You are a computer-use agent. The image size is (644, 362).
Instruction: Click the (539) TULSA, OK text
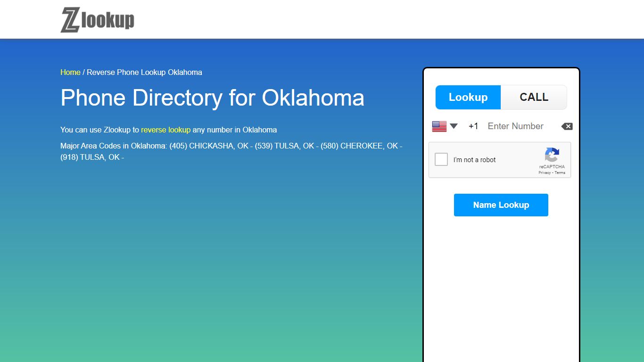click(x=284, y=146)
